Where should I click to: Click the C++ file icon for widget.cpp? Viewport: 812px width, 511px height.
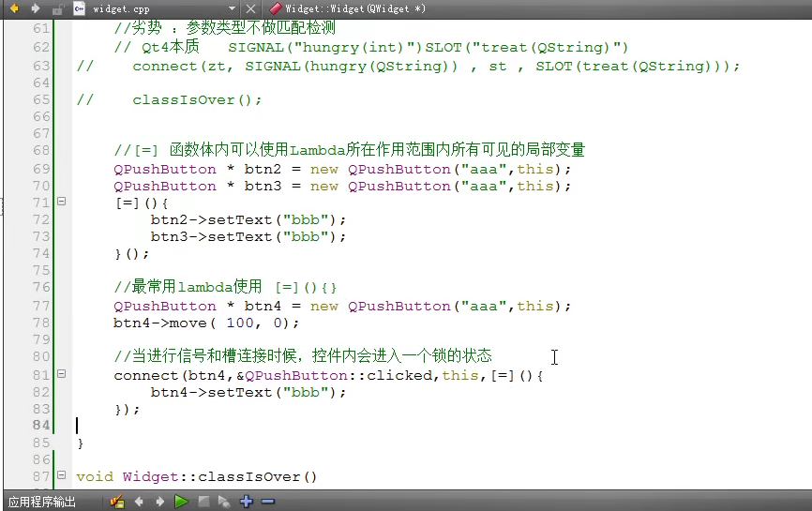80,8
